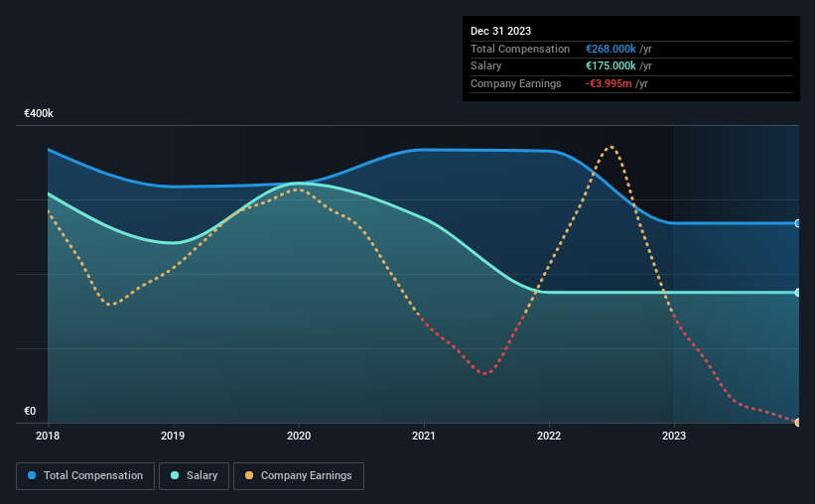This screenshot has height=504, width=815.
Task: Click the 2022 x-axis label
Action: click(549, 436)
